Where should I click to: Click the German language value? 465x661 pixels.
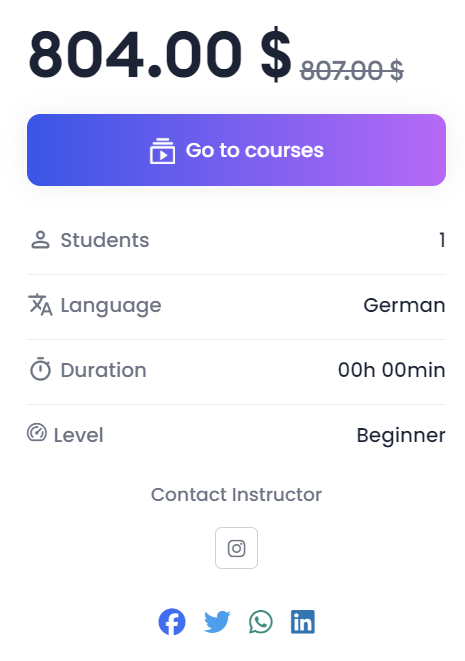(x=404, y=305)
